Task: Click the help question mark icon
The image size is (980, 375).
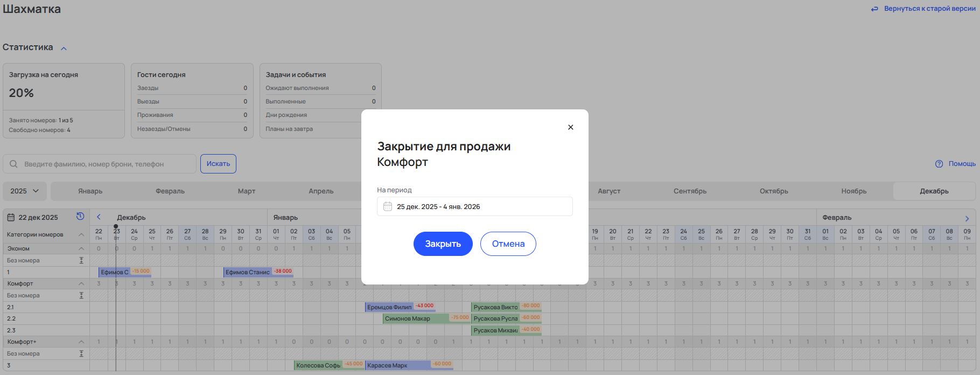Action: [939, 164]
